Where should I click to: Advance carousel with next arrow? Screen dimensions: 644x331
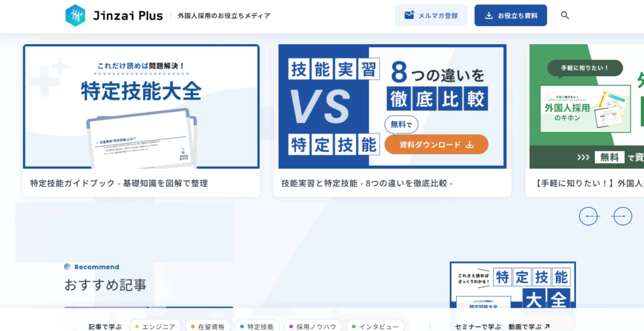622,216
